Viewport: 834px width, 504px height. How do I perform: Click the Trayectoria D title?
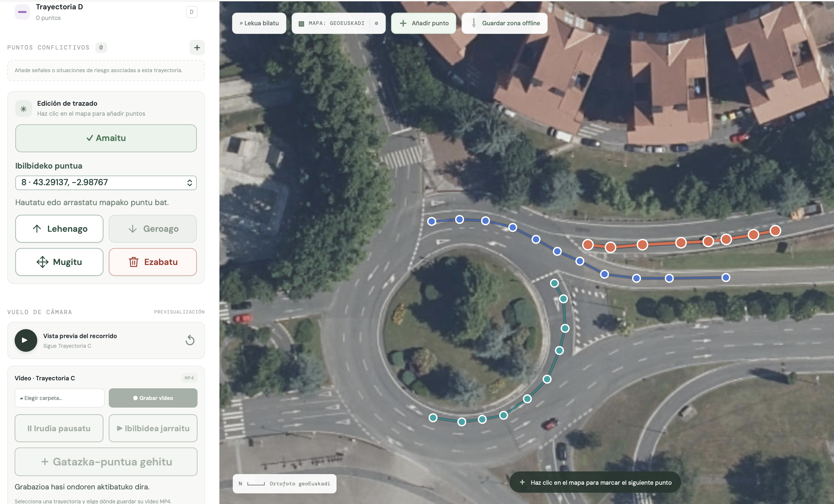(x=60, y=7)
